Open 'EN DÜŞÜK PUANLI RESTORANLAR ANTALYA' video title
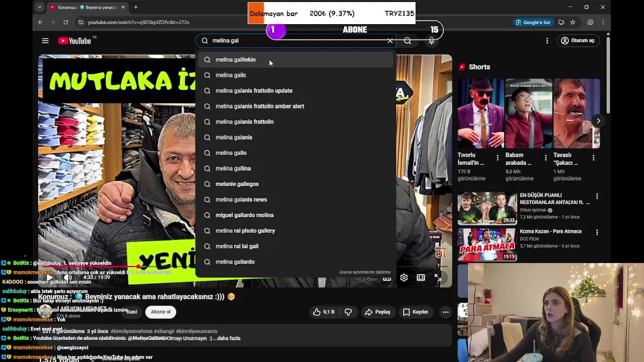Screen dimensions: 644x362 (x=554, y=199)
